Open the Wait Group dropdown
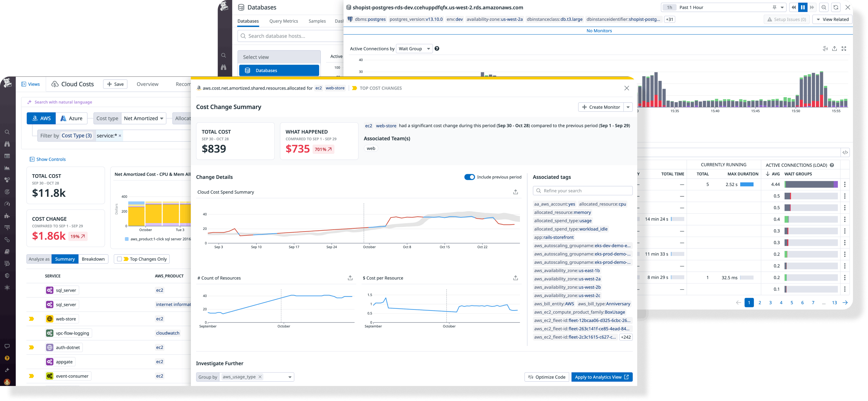The width and height of the screenshot is (868, 401). (414, 49)
